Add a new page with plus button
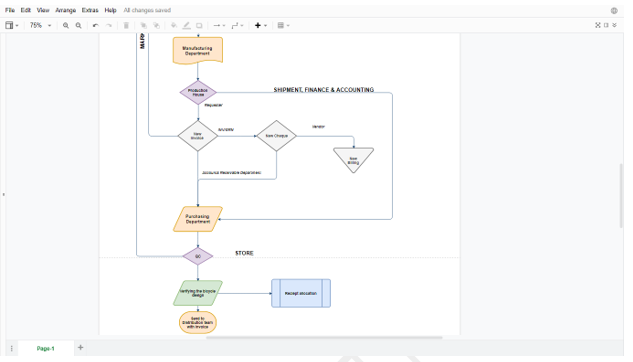Viewport: 633px width, 362px height. click(x=80, y=347)
